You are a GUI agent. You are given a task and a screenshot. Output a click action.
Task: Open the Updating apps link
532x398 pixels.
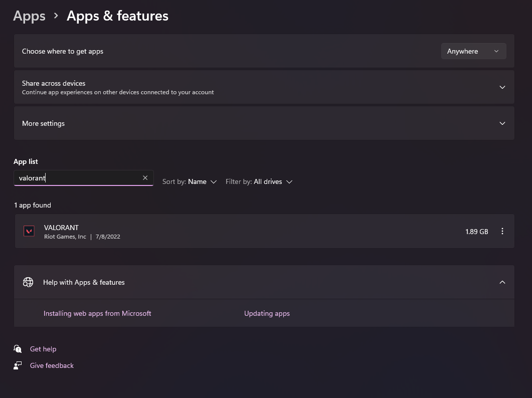tap(267, 313)
